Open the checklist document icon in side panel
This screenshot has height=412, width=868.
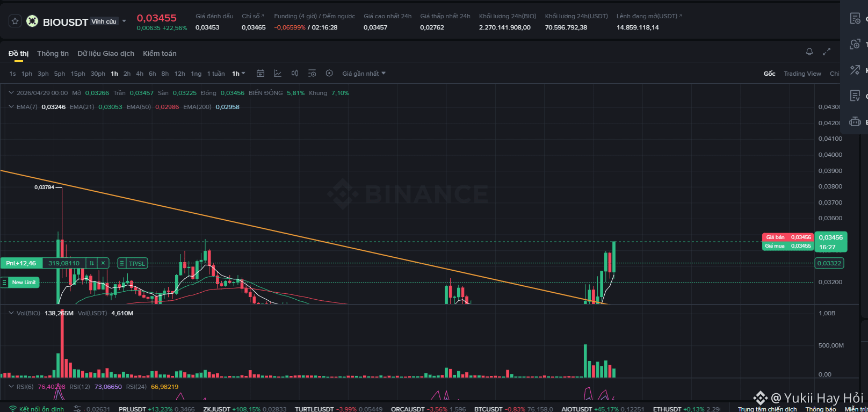click(855, 96)
